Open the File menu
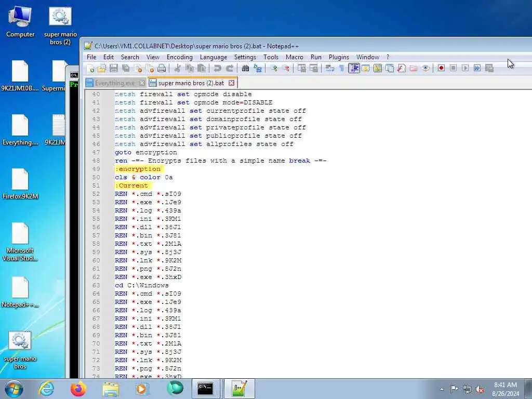The image size is (532, 399). [91, 57]
